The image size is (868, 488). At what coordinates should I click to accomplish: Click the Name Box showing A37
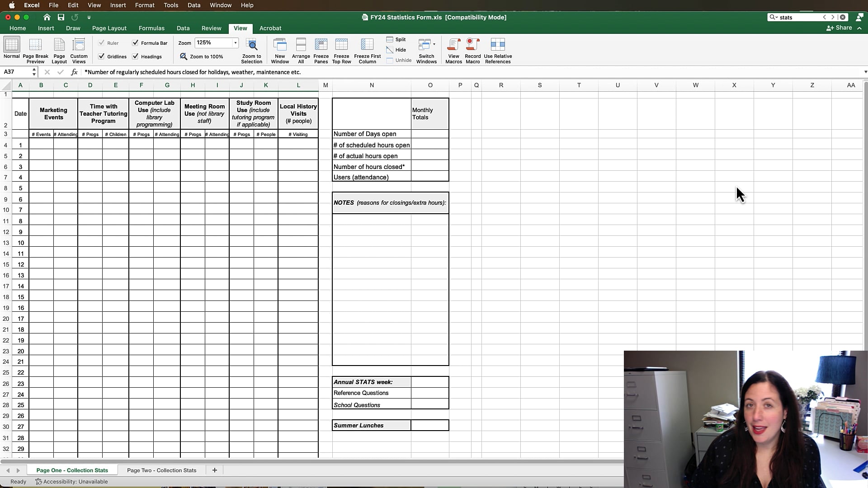click(16, 72)
